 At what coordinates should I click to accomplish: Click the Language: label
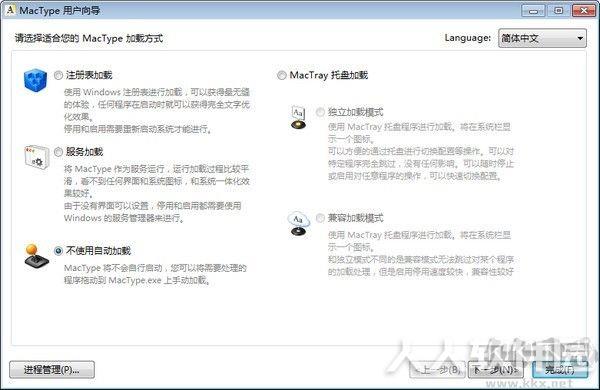(x=468, y=38)
